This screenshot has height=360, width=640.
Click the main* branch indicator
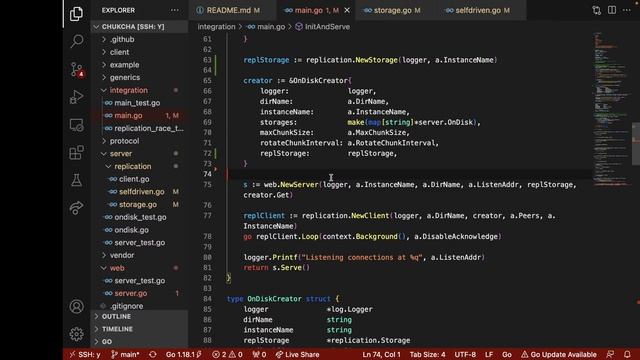click(125, 354)
